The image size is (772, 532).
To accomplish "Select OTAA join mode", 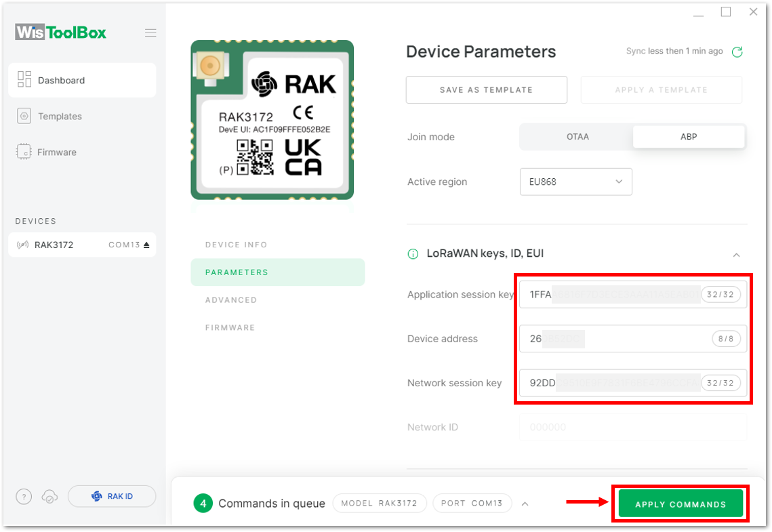I will [x=577, y=137].
